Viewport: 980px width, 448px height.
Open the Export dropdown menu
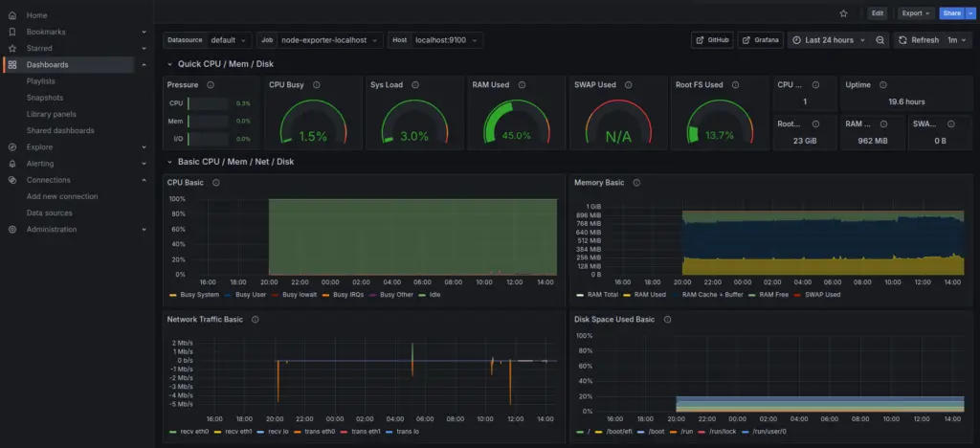pos(916,13)
